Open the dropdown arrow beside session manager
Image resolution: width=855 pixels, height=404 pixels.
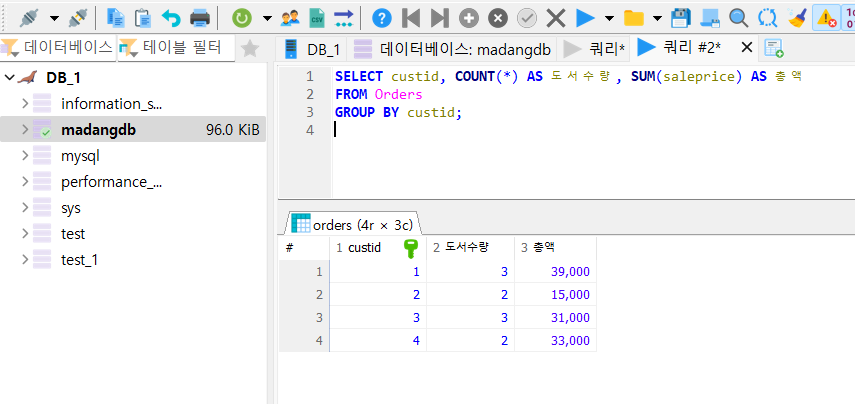(x=54, y=19)
